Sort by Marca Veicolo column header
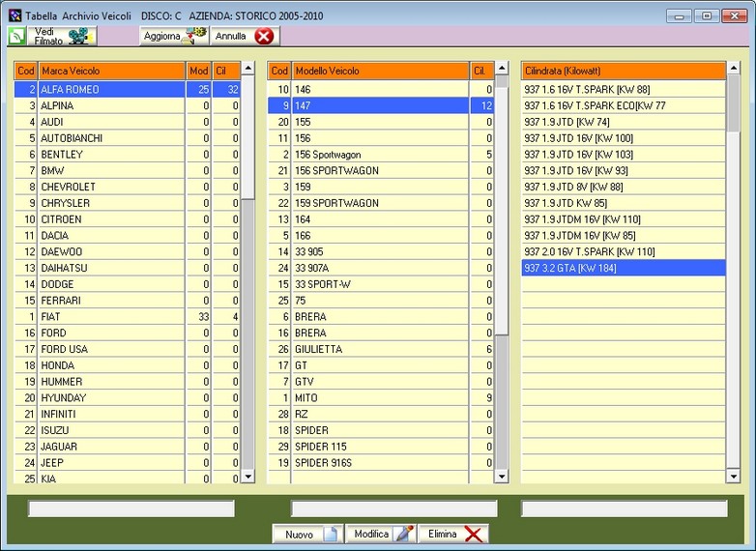The height and width of the screenshot is (551, 756). point(112,71)
